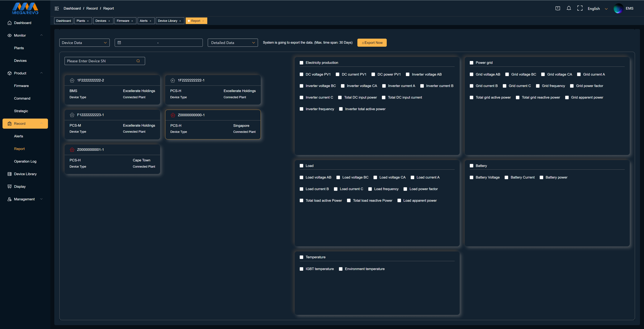The width and height of the screenshot is (644, 329).
Task: Go to Record breadcrumb link
Action: pyautogui.click(x=92, y=9)
